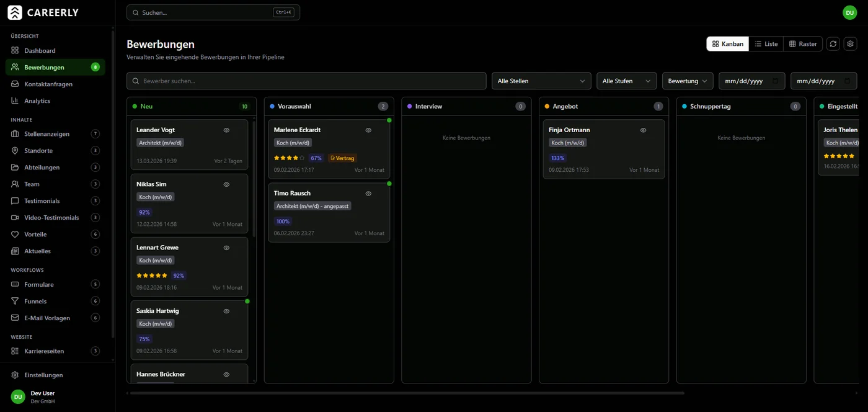This screenshot has width=868, height=412.
Task: Click the Vertrag badge on Marlene Eckardt
Action: coord(342,158)
